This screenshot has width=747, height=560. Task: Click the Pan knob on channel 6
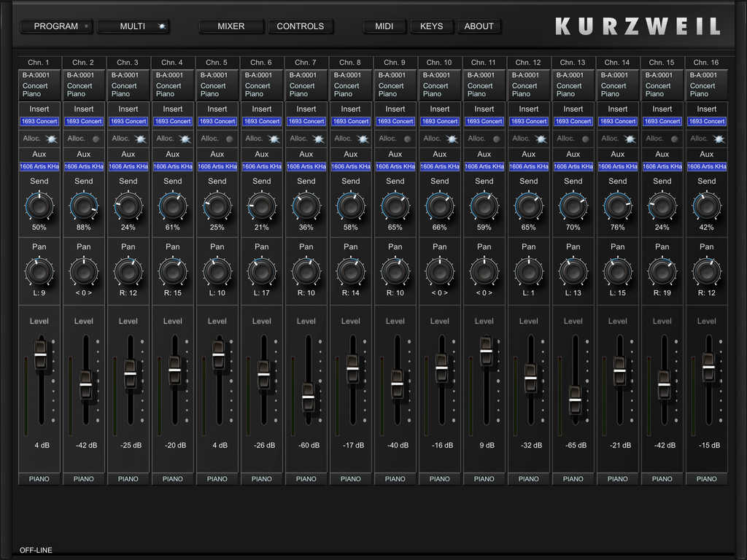[262, 272]
